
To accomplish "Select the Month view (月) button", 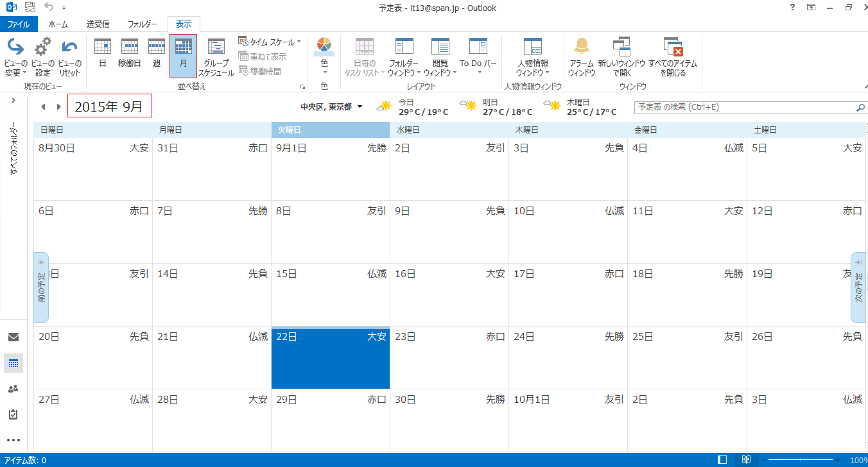I will coord(183,57).
